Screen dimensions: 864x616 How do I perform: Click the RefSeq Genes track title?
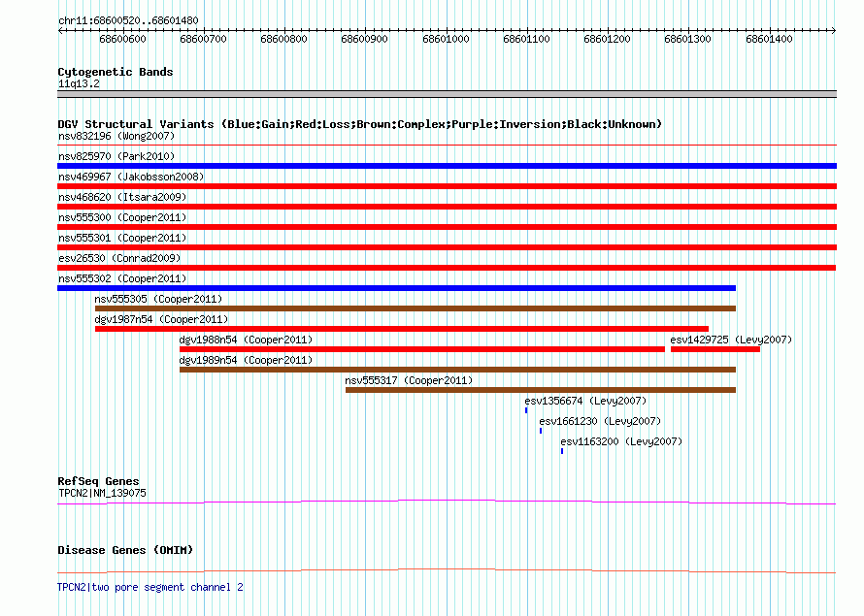(98, 481)
